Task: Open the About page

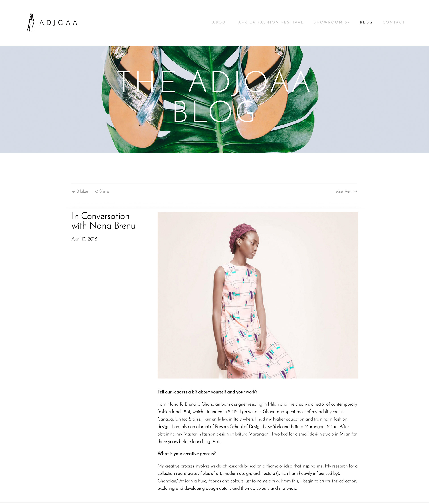Action: [220, 22]
